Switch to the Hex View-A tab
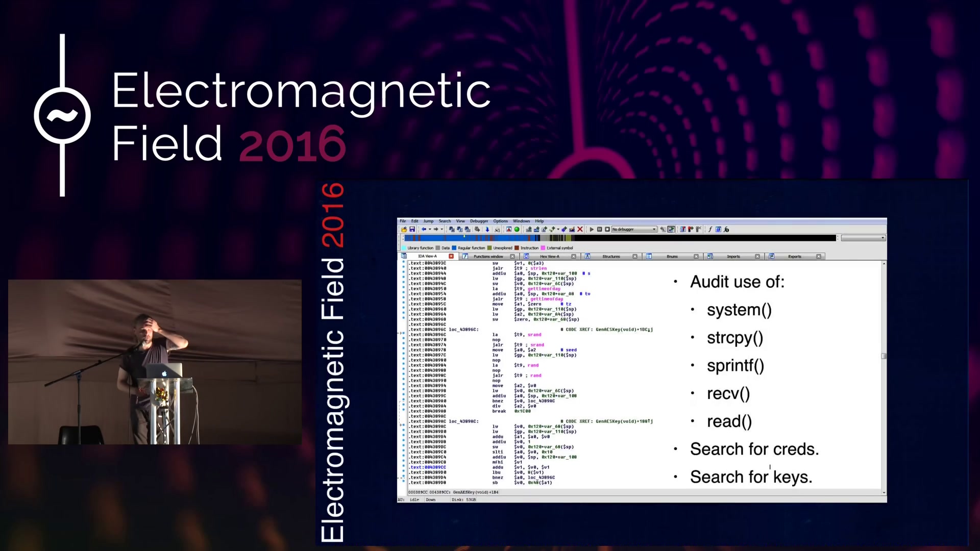The image size is (980, 551). tap(550, 257)
